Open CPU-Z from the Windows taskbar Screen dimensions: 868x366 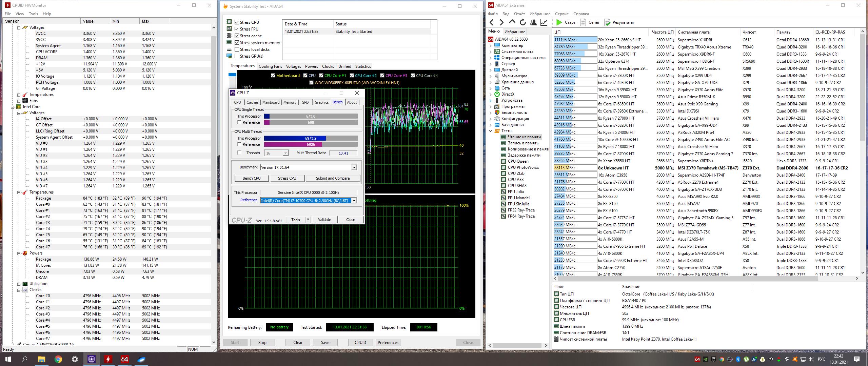[92, 359]
